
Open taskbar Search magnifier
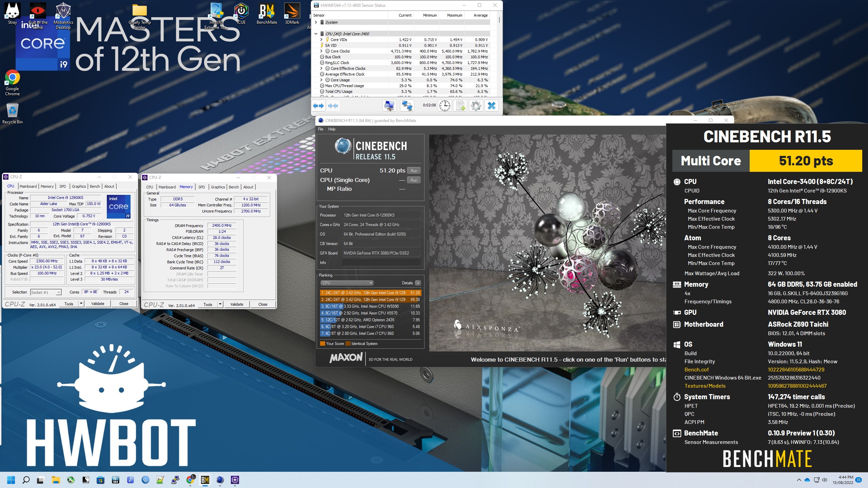click(26, 480)
